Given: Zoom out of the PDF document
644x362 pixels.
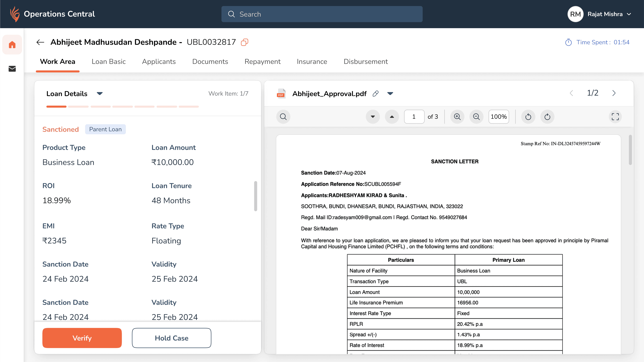Looking at the screenshot, I should click(476, 117).
